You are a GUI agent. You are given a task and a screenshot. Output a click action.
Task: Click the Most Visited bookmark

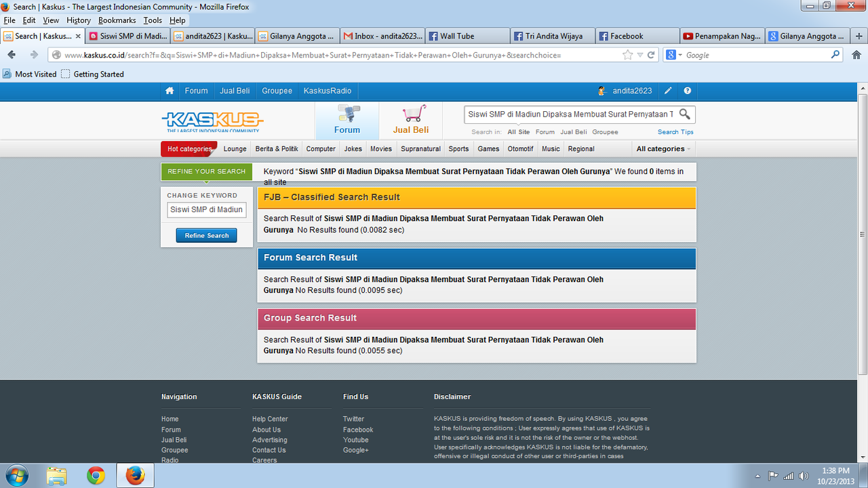pyautogui.click(x=30, y=74)
